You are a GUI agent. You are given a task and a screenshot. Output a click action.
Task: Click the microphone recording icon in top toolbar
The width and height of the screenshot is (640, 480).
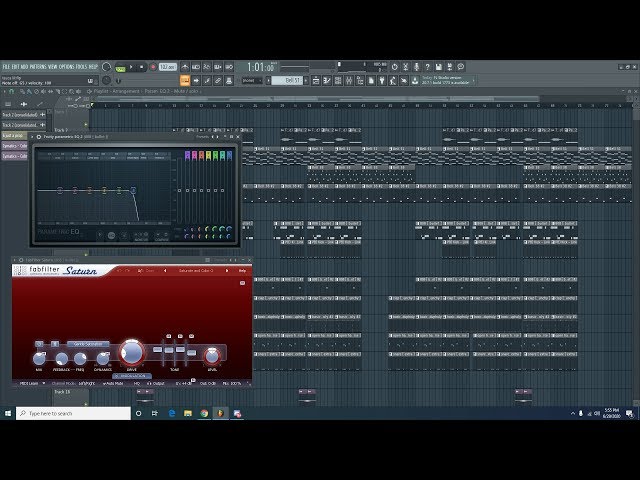[x=417, y=67]
